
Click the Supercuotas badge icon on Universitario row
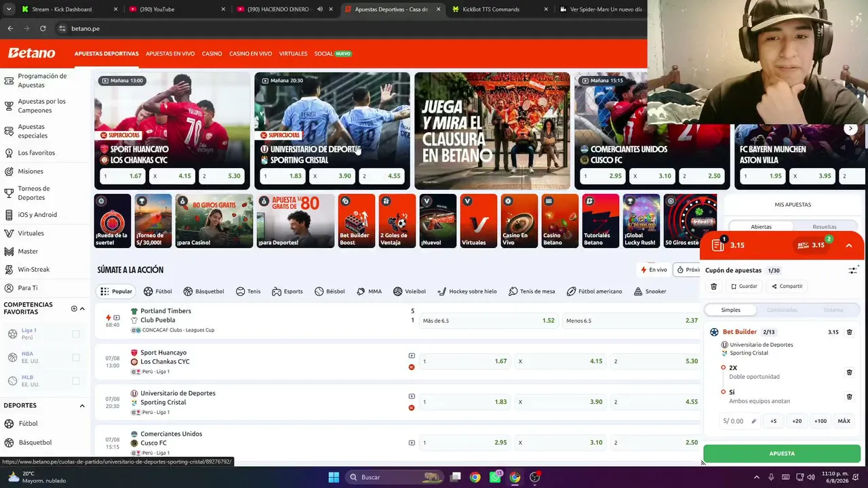[x=412, y=407]
